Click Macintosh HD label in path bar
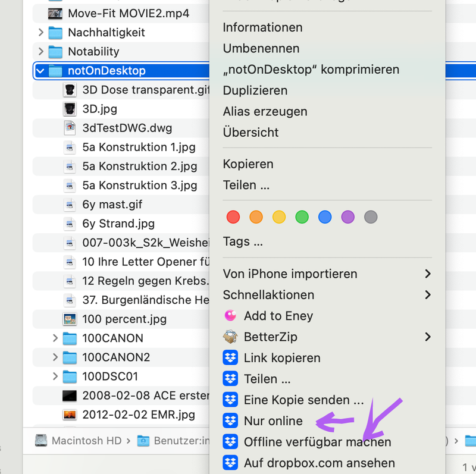Viewport: 476px width, 474px height. pos(86,441)
